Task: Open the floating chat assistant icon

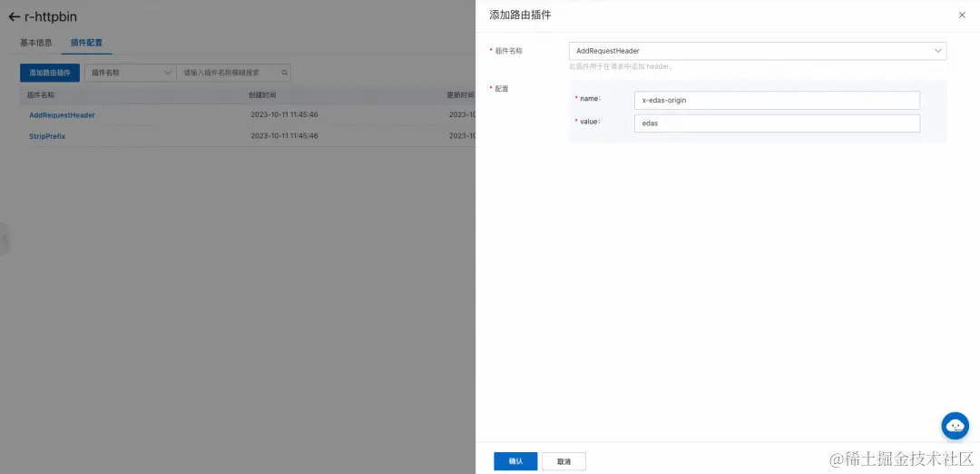Action: point(955,425)
